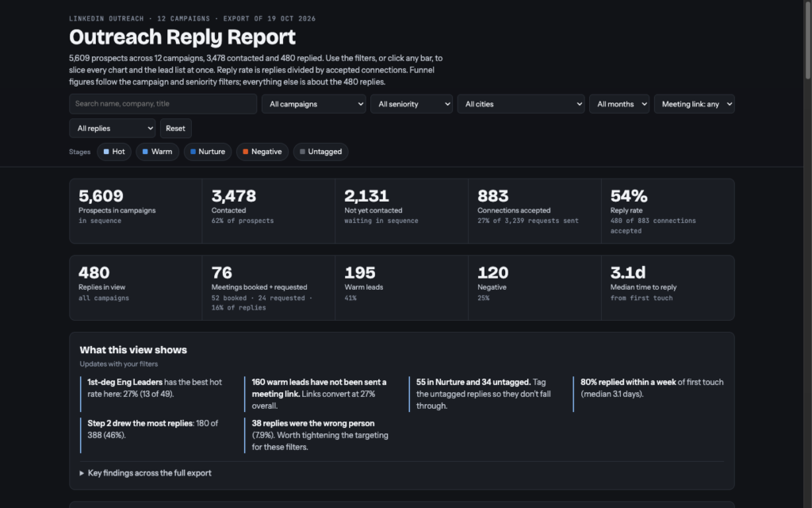Click the Reset button
Viewport: 812px width, 508px height.
(175, 128)
